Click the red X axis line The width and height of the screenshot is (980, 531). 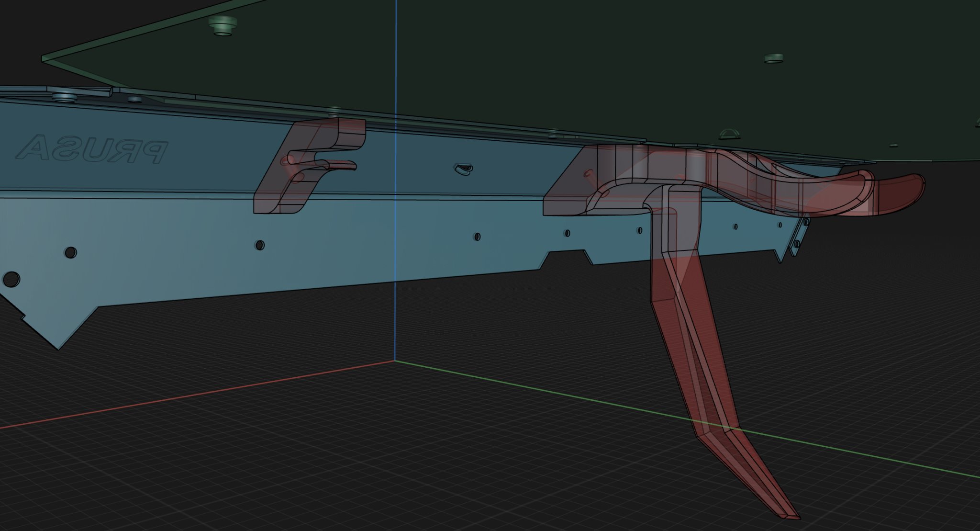coord(191,396)
